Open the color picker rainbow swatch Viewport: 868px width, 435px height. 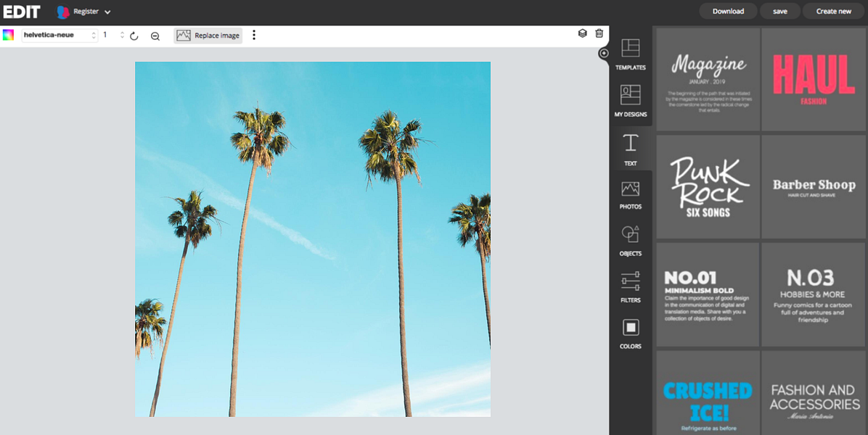click(x=8, y=35)
